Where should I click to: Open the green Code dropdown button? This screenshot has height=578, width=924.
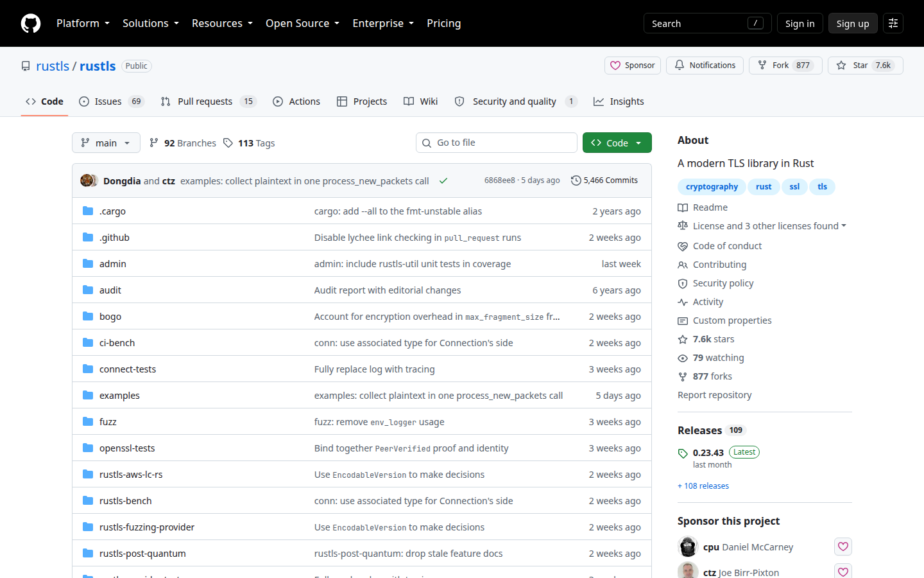[617, 143]
